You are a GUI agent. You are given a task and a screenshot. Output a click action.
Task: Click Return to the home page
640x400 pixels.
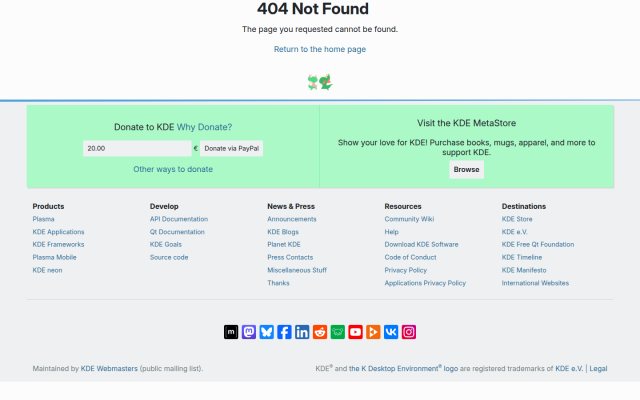pyautogui.click(x=320, y=49)
